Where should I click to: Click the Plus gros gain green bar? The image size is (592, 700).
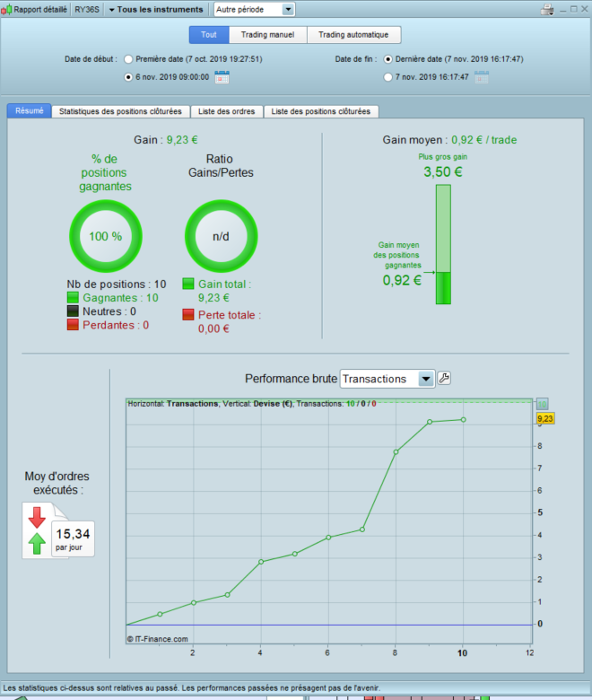tap(443, 245)
